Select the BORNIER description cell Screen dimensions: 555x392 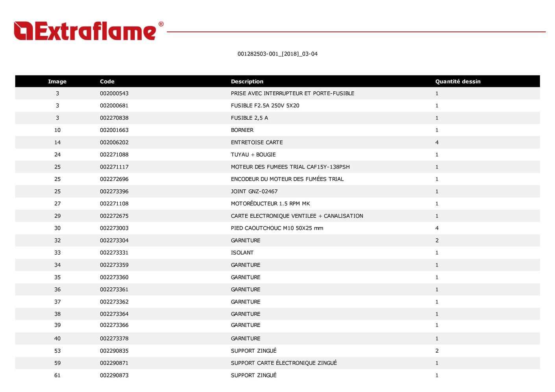[x=242, y=130]
